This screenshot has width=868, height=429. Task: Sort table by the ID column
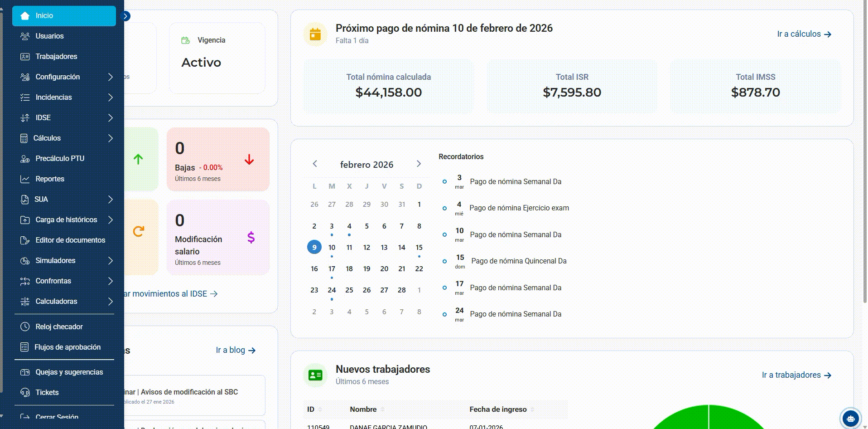[x=314, y=409]
